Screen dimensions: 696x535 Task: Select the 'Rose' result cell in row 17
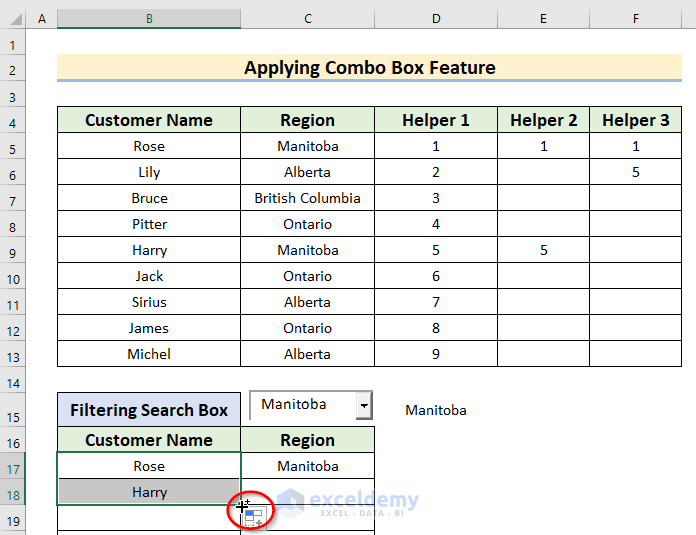[x=149, y=466]
